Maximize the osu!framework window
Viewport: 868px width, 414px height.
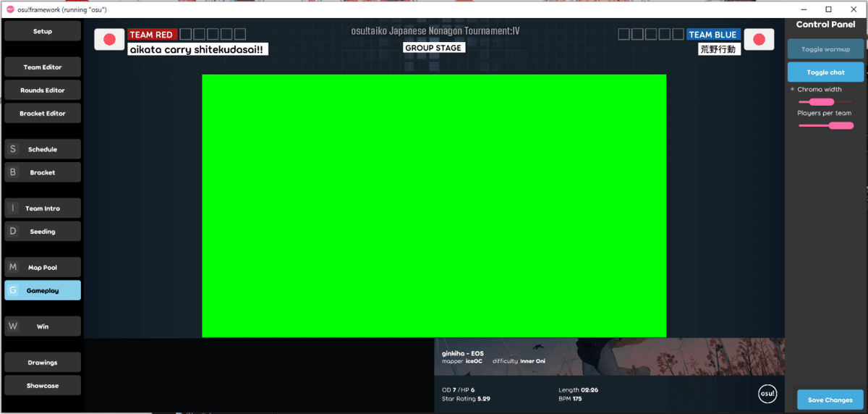coord(828,9)
